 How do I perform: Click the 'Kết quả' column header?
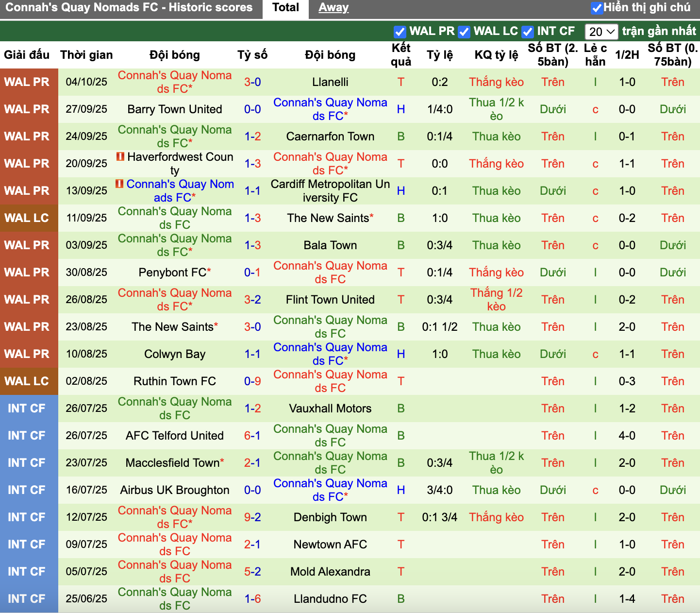401,55
